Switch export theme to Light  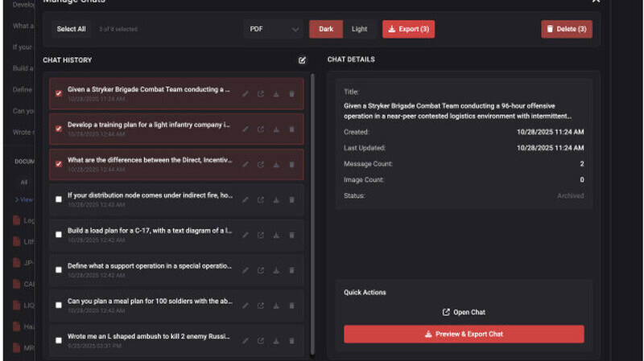point(359,30)
